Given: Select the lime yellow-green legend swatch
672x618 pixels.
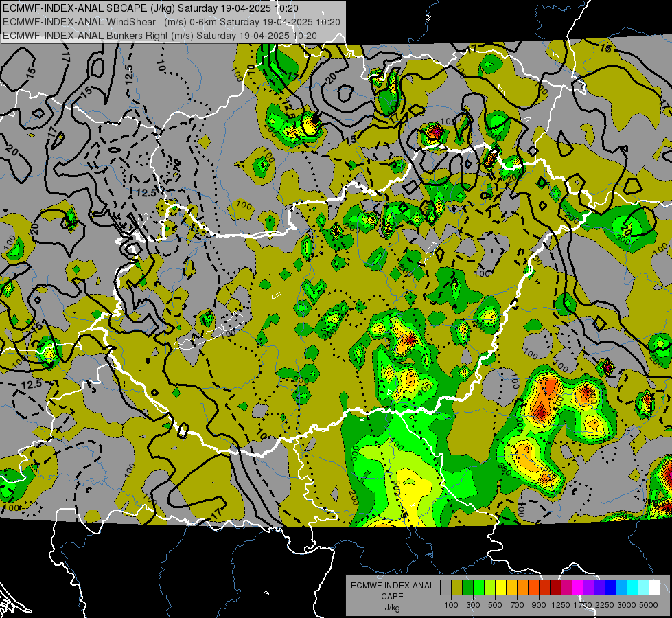Looking at the screenshot, I should (489, 588).
